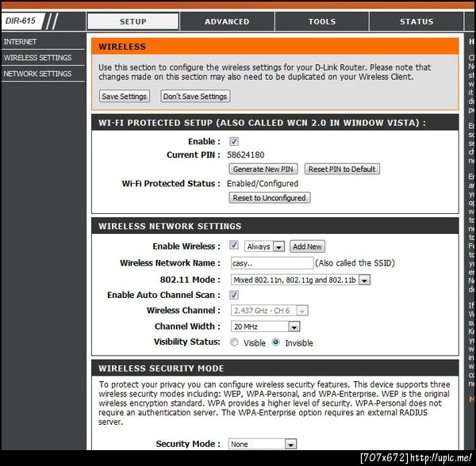The height and width of the screenshot is (466, 476).
Task: Open the TOOLS tab
Action: (x=322, y=21)
